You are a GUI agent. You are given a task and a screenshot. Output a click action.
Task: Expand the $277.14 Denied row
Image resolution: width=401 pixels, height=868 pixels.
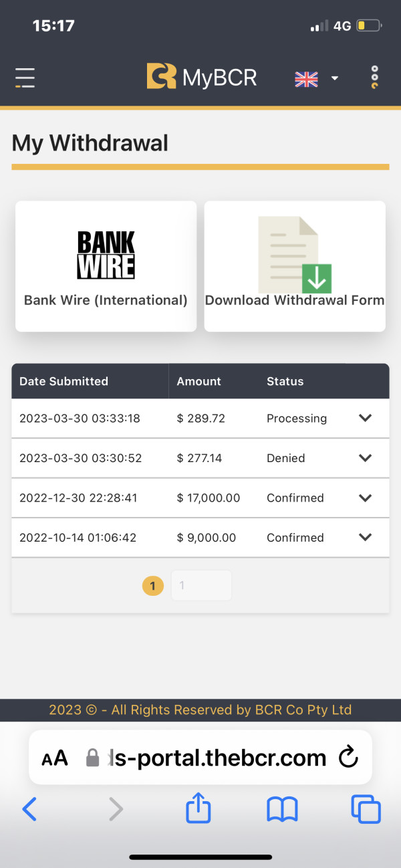[x=365, y=458]
